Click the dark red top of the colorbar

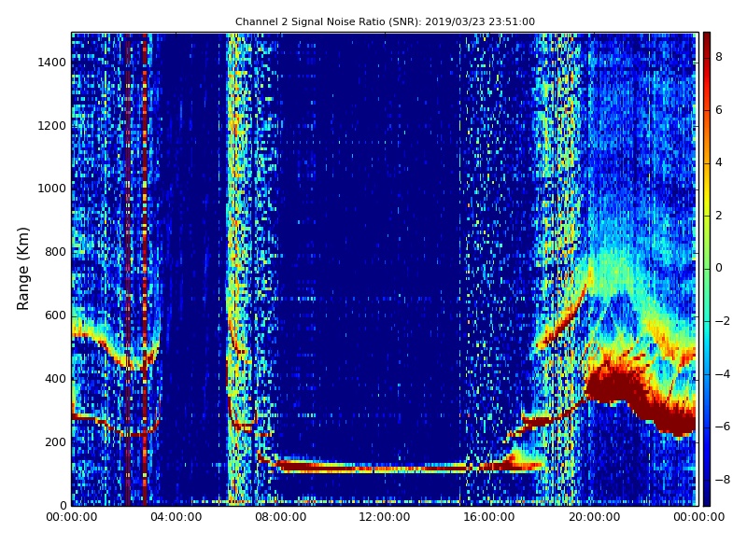coord(707,40)
